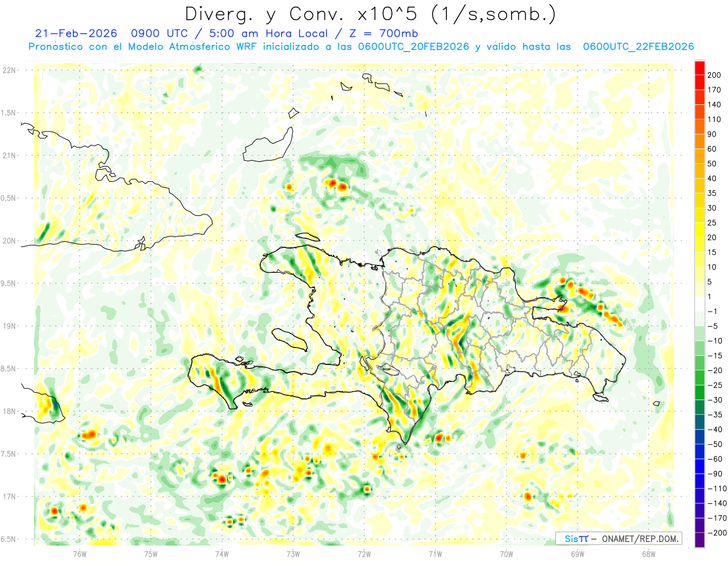Click the white swatch between 1 and -1

point(699,304)
